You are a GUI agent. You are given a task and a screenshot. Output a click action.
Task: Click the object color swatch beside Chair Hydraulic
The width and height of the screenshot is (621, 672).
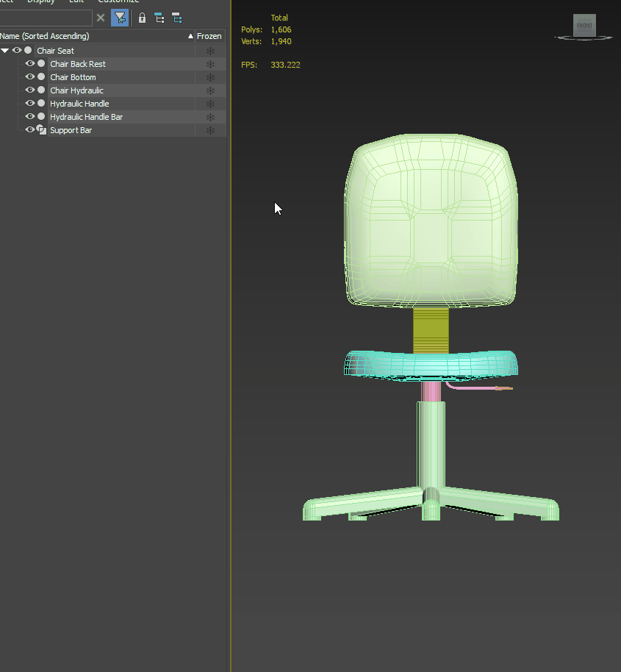(x=40, y=90)
